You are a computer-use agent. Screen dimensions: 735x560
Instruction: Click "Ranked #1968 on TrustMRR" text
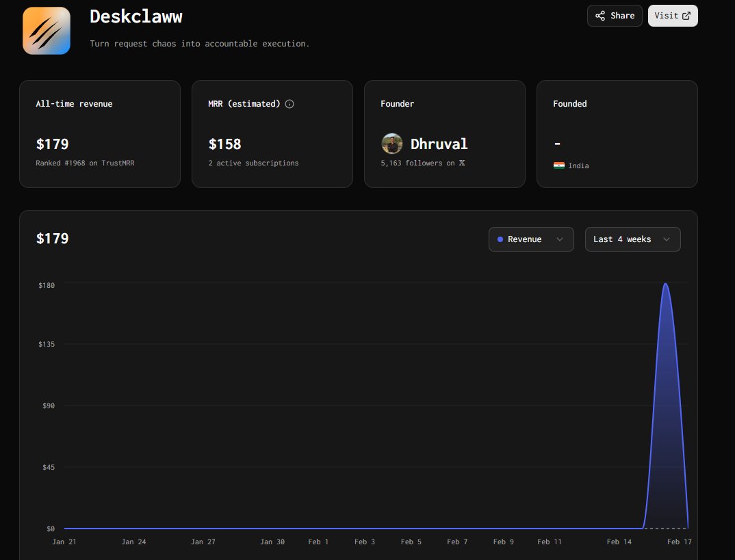(x=85, y=163)
